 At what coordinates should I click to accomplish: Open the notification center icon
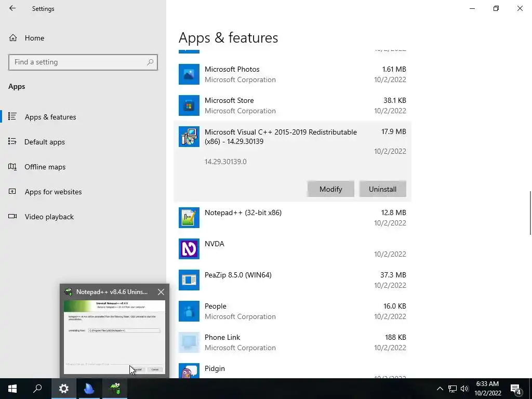tap(516, 389)
